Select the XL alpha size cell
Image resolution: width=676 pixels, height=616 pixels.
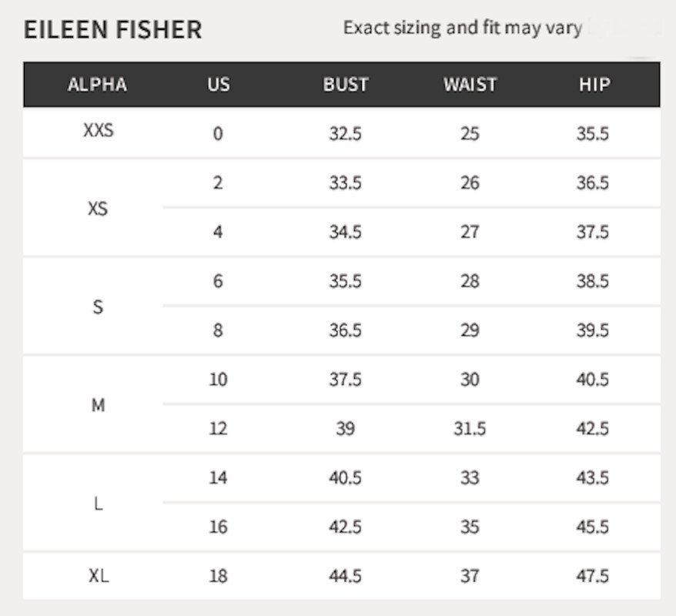coord(99,576)
